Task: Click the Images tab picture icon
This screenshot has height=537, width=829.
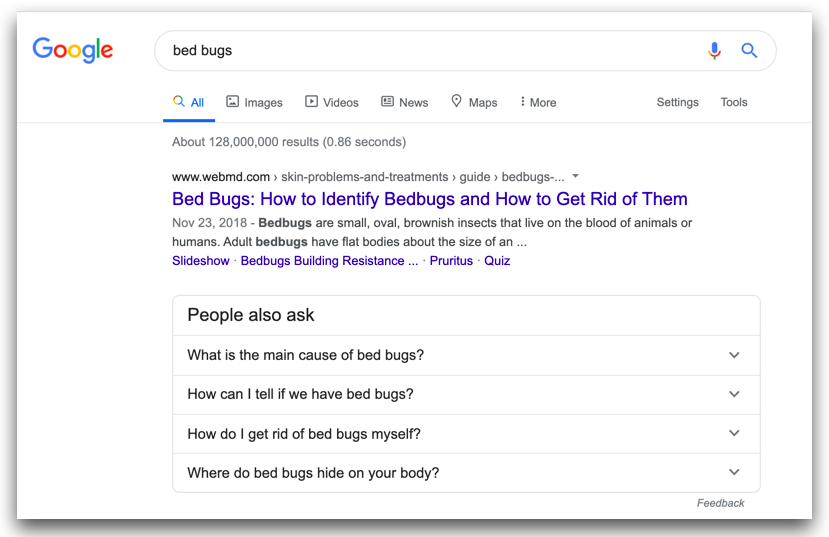Action: tap(232, 101)
